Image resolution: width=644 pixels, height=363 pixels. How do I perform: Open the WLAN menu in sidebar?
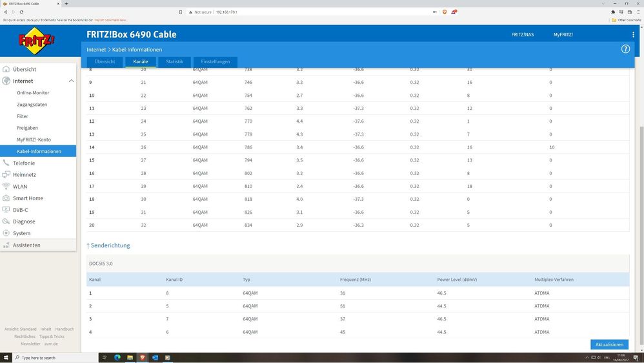click(x=20, y=187)
